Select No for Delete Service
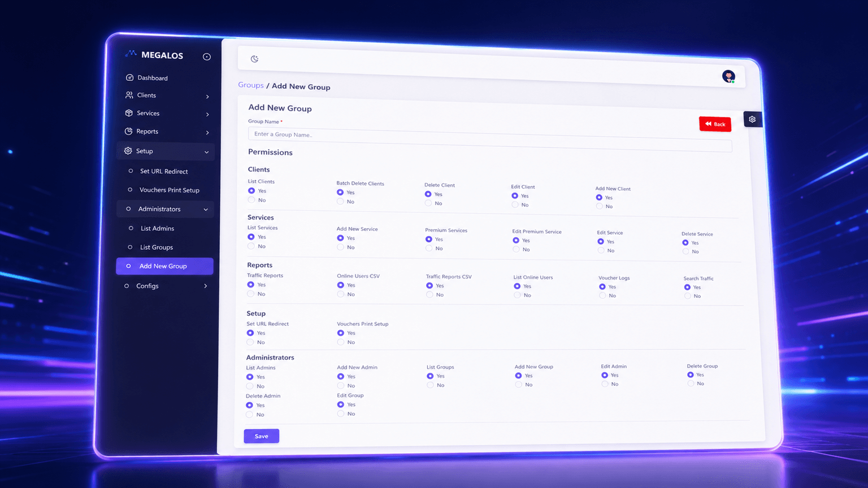868x488 pixels. [685, 251]
